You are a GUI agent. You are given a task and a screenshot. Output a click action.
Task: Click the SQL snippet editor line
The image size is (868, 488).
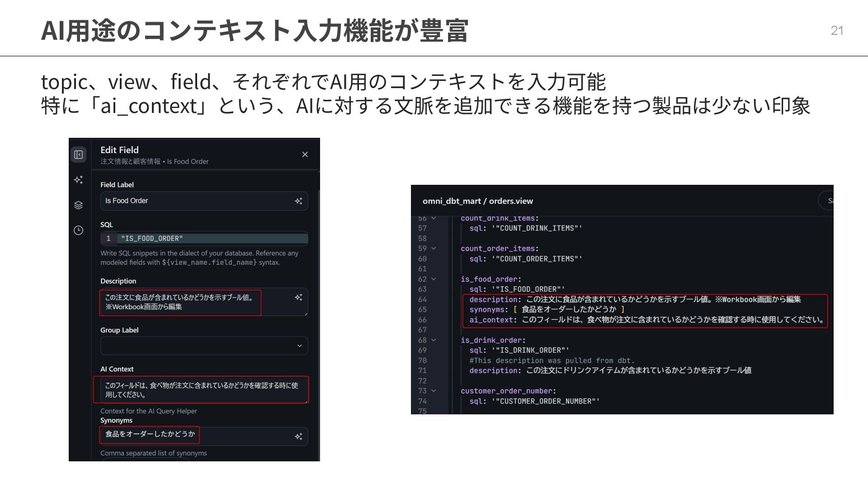coord(212,239)
